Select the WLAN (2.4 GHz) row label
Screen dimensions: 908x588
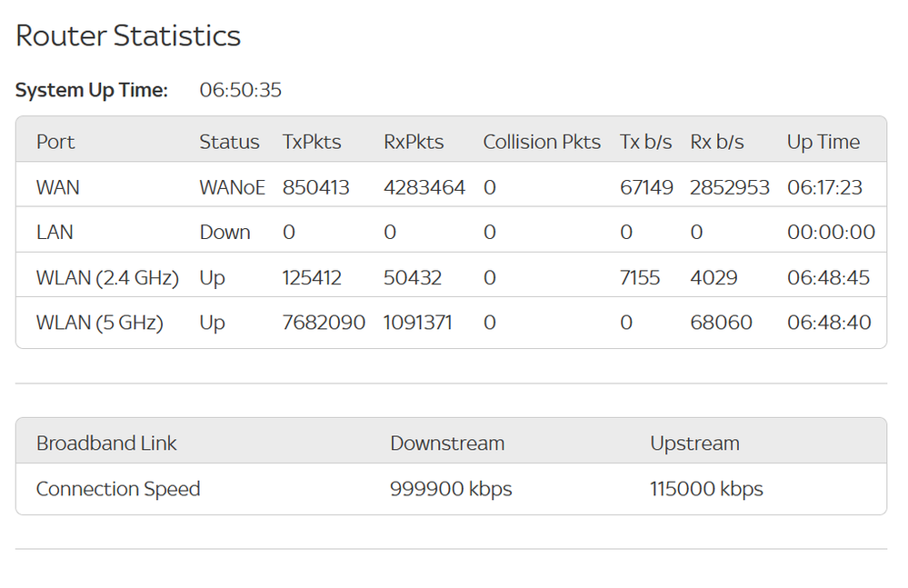point(107,277)
